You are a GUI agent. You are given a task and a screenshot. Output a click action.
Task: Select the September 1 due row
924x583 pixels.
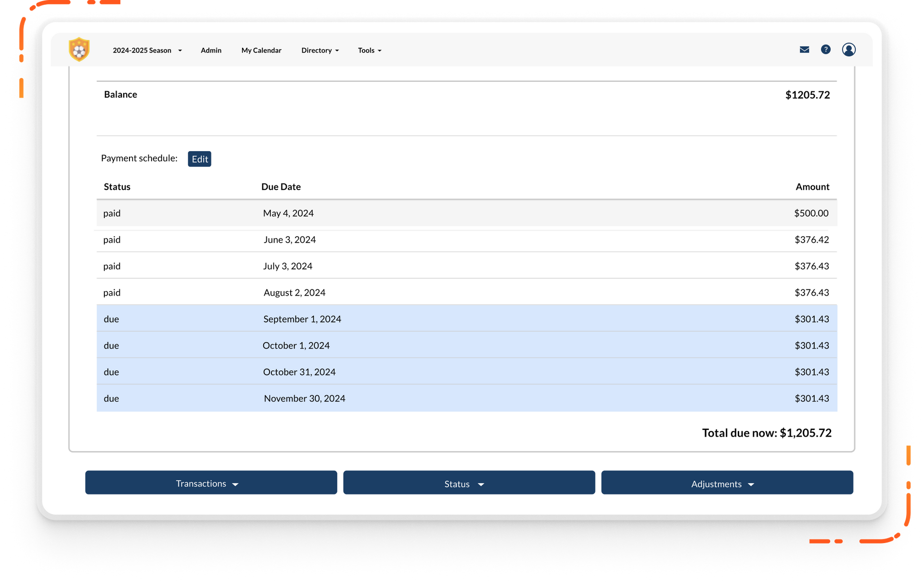coord(465,318)
